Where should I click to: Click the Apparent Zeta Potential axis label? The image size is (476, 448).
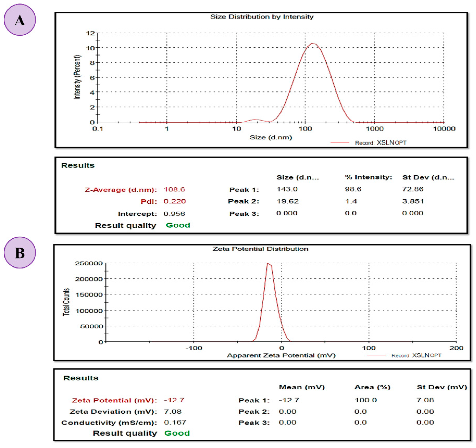[281, 355]
